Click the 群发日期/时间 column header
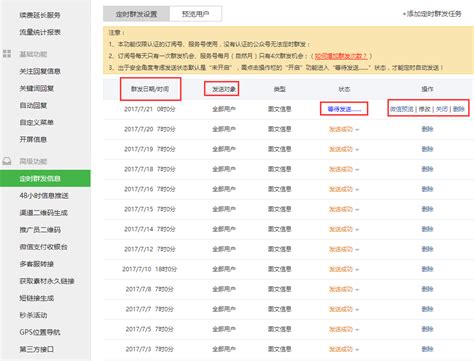The height and width of the screenshot is (361, 474). point(150,89)
